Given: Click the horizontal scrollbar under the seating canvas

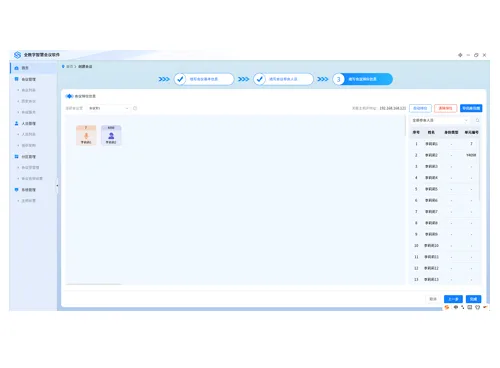Looking at the screenshot, I should coord(94,284).
